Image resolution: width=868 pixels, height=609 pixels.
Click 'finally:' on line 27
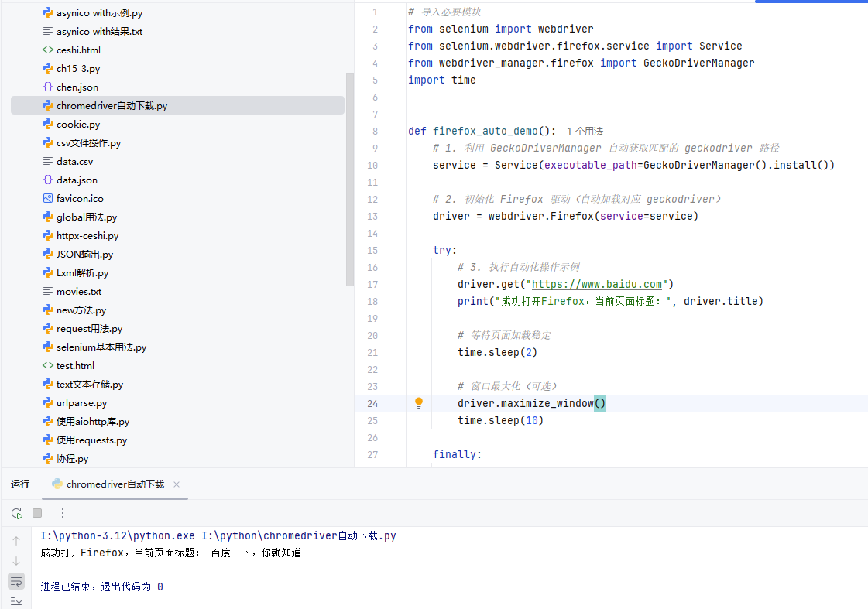coord(458,455)
